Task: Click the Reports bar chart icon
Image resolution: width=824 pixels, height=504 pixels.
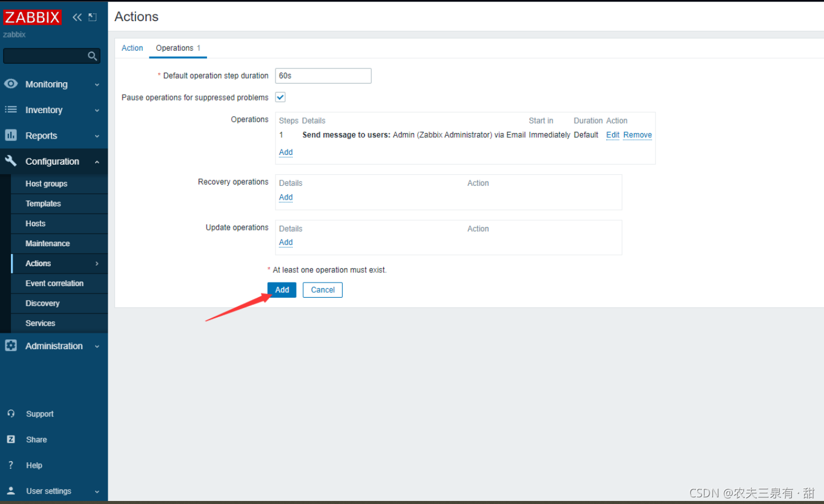Action: [x=11, y=135]
